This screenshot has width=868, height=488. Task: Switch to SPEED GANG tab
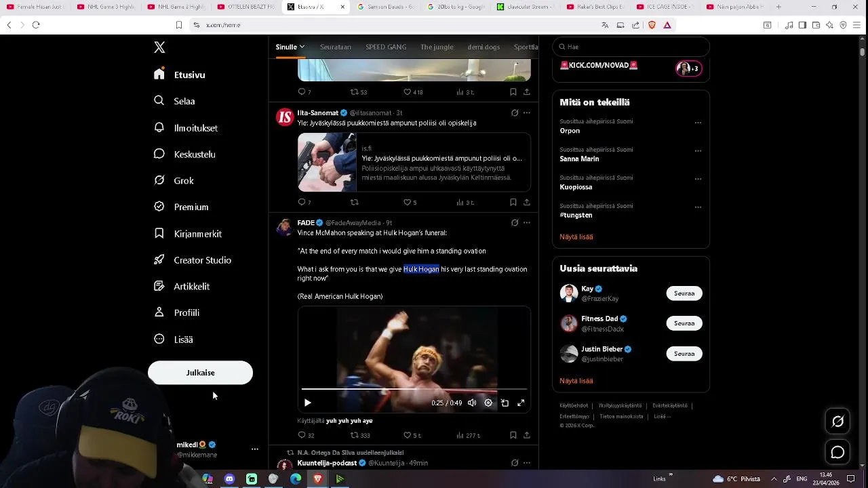(x=386, y=47)
